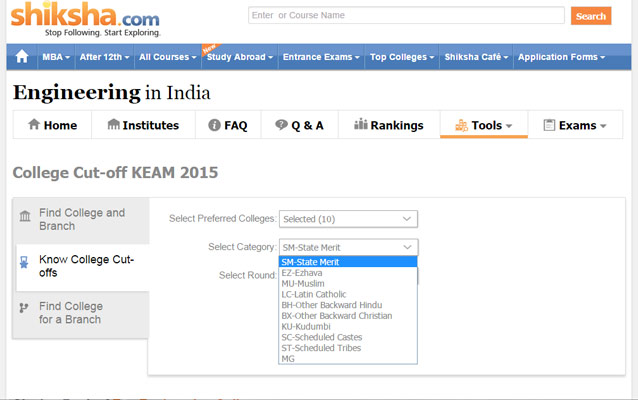Select Find College for a Branch option
This screenshot has width=638, height=400.
point(70,313)
